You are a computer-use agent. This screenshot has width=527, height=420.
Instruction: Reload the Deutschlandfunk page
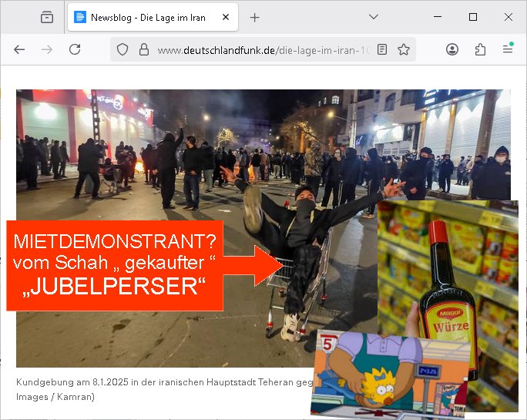tap(75, 49)
